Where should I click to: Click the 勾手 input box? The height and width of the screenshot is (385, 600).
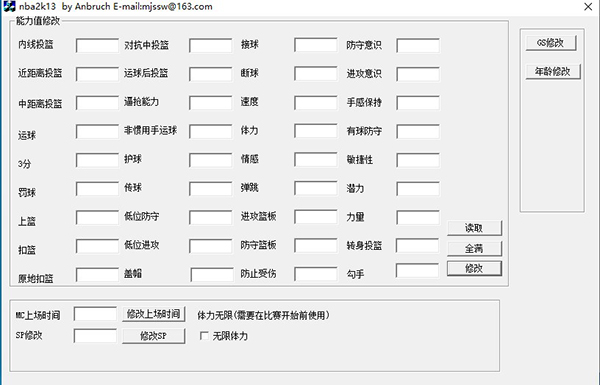pyautogui.click(x=417, y=270)
